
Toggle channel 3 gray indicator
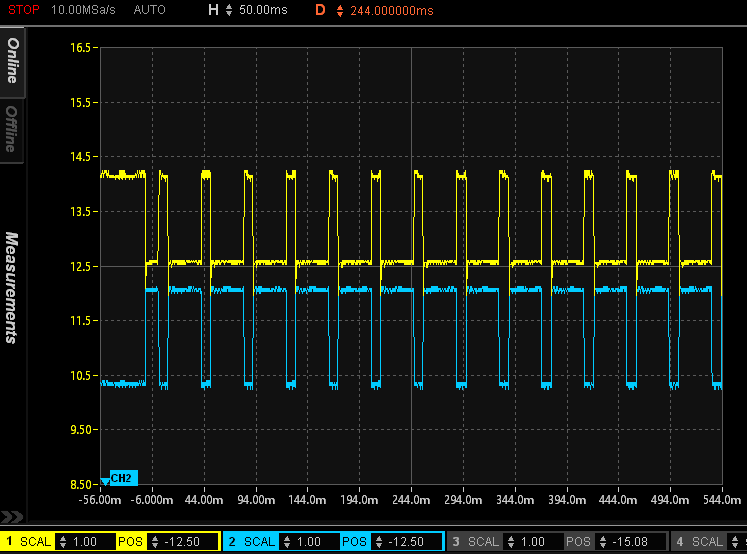(x=455, y=542)
